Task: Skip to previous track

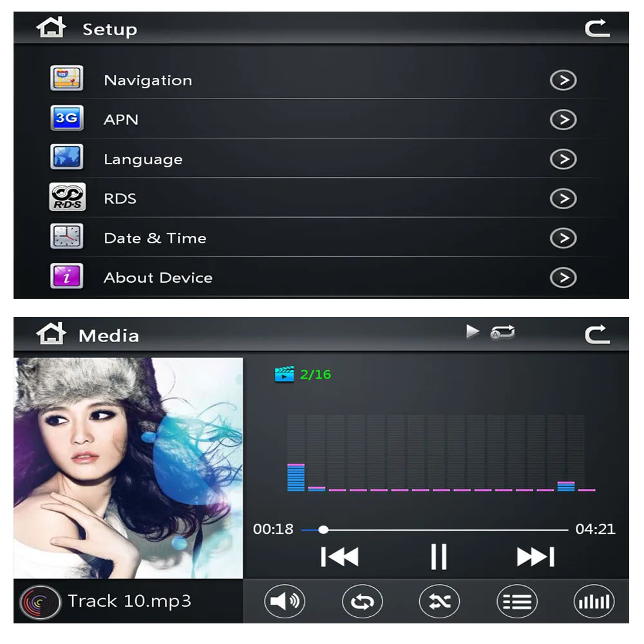Action: click(339, 557)
